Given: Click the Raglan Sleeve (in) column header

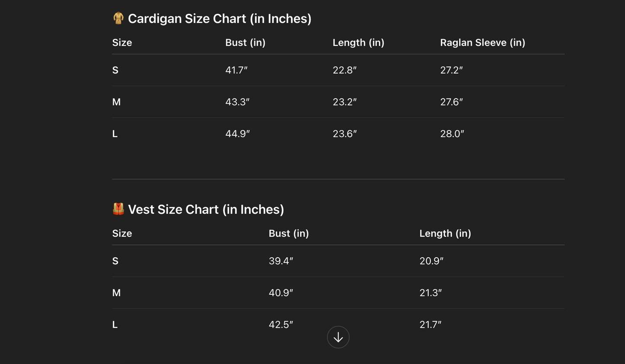Looking at the screenshot, I should coord(482,42).
